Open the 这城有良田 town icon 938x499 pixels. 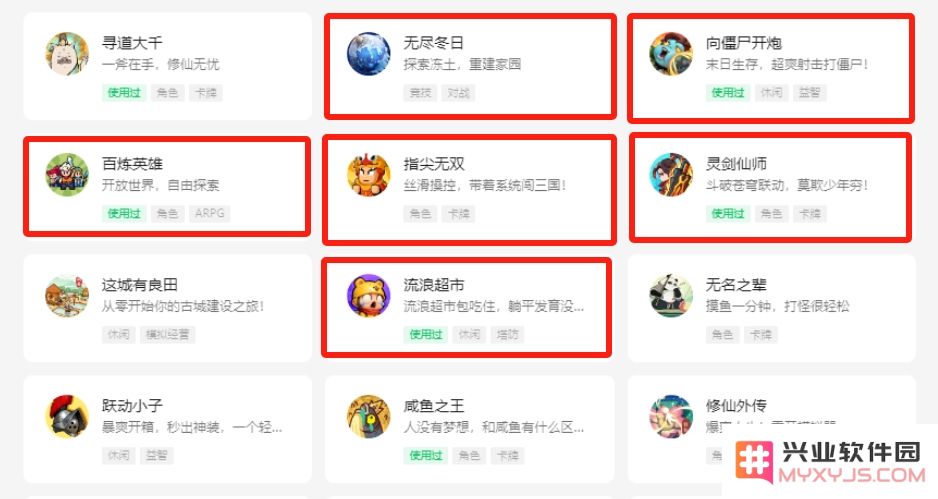pyautogui.click(x=67, y=296)
